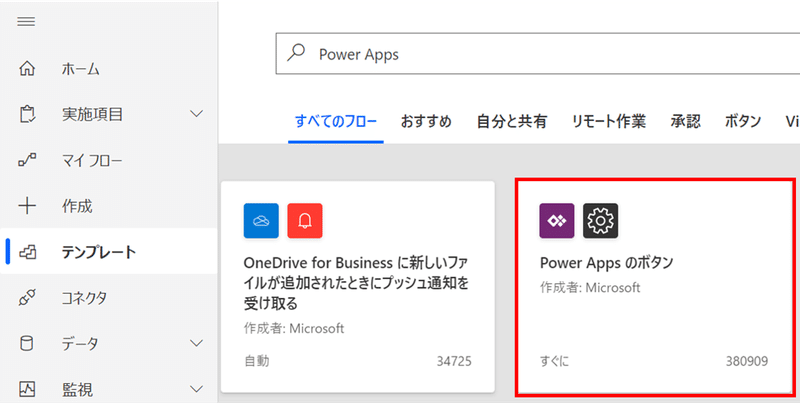Viewport: 800px width, 403px height.
Task: Click the purple Power Apps icon
Action: [x=557, y=221]
